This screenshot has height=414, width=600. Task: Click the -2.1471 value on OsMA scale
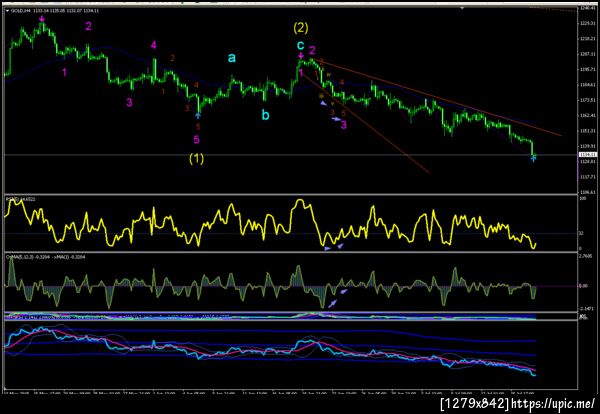click(587, 308)
